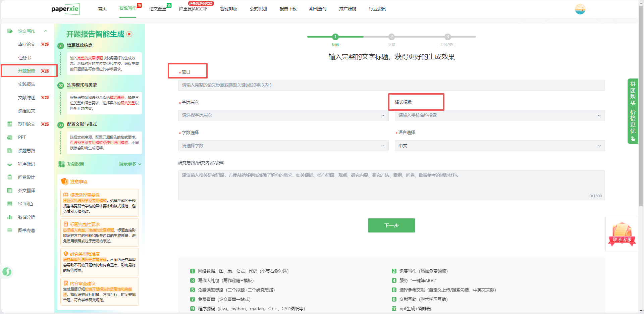Click step 2 文献 on progress bar
The image size is (644, 314).
(391, 37)
